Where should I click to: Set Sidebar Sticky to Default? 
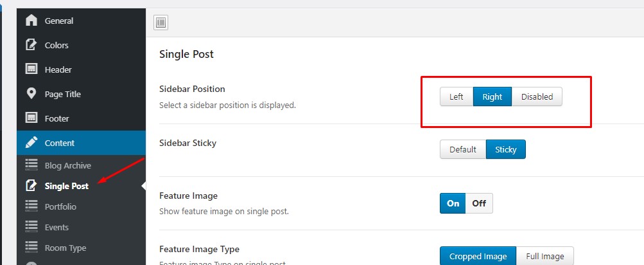[463, 149]
